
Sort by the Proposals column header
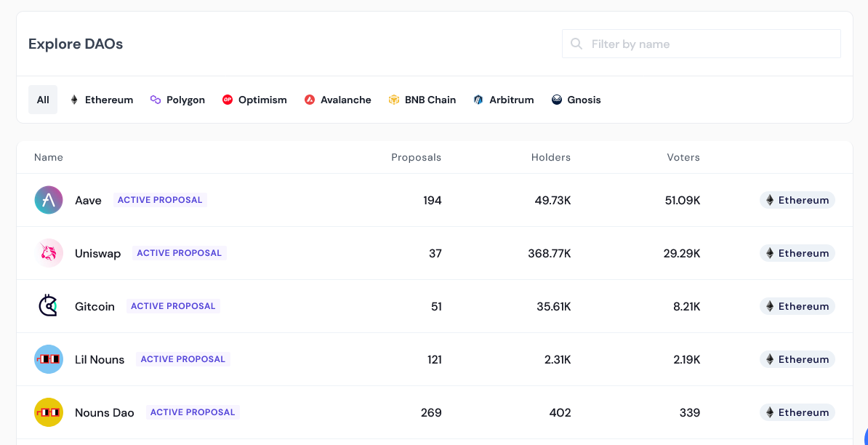coord(416,157)
